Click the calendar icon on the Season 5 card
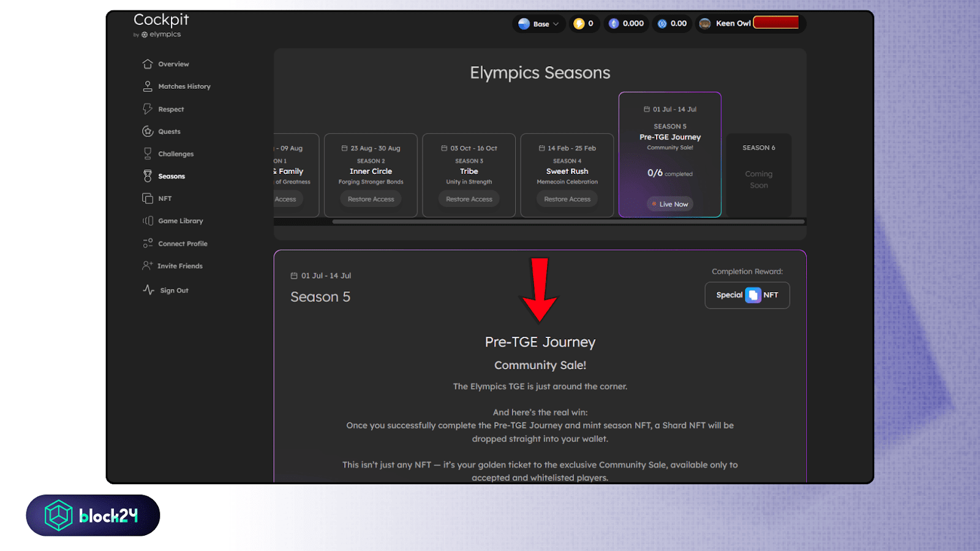The height and width of the screenshot is (551, 980). (647, 109)
